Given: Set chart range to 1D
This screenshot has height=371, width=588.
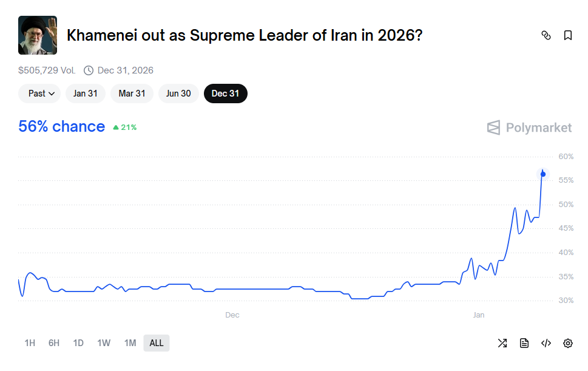Looking at the screenshot, I should tap(78, 343).
